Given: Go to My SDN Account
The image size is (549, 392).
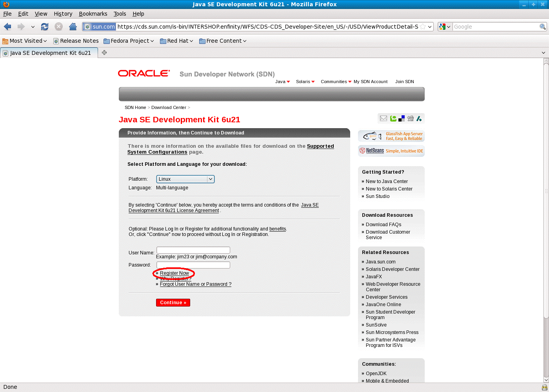Looking at the screenshot, I should (371, 82).
